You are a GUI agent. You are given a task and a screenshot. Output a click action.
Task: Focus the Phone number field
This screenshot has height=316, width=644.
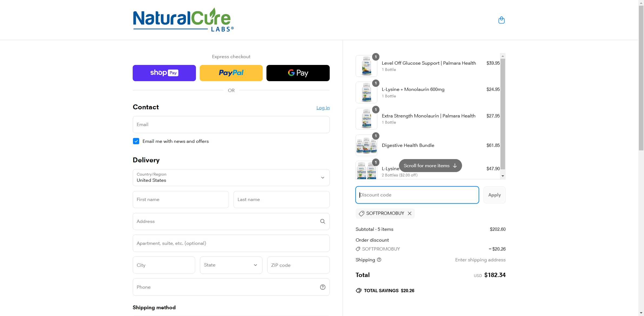[x=231, y=287]
